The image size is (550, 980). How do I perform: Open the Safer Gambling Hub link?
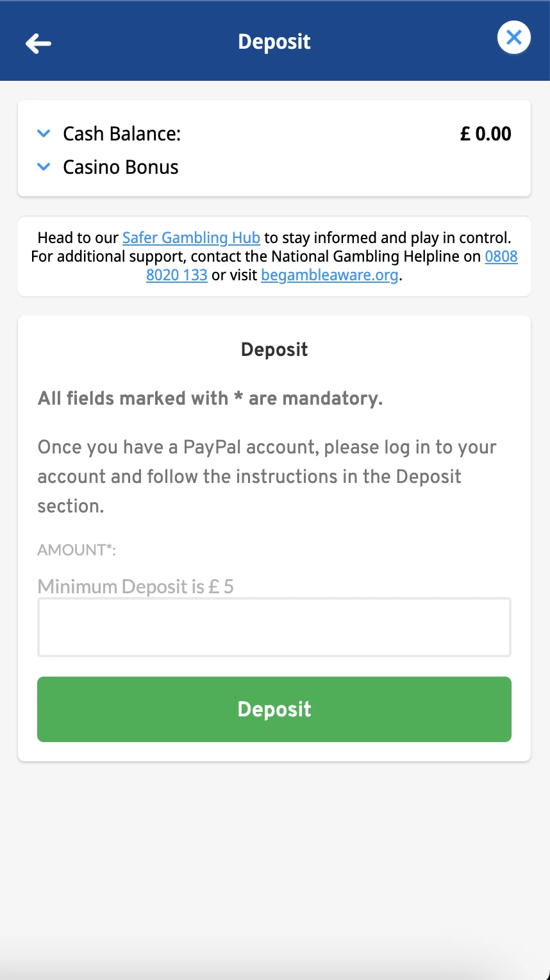pyautogui.click(x=191, y=238)
